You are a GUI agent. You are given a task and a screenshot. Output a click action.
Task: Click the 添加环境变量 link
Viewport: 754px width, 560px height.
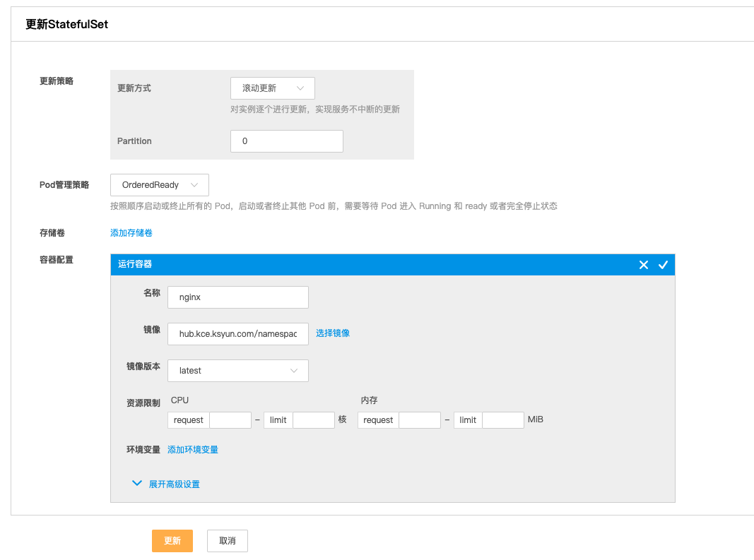(193, 450)
